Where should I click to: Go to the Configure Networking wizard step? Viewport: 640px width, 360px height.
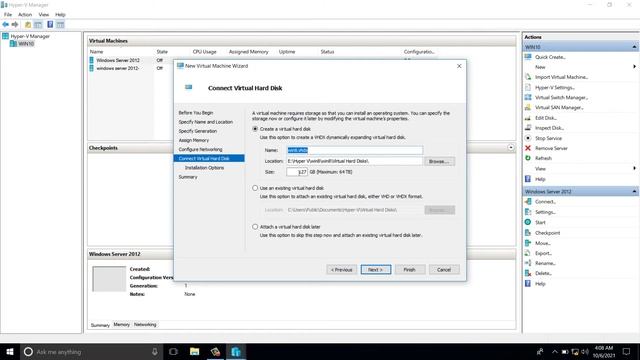[x=200, y=149]
